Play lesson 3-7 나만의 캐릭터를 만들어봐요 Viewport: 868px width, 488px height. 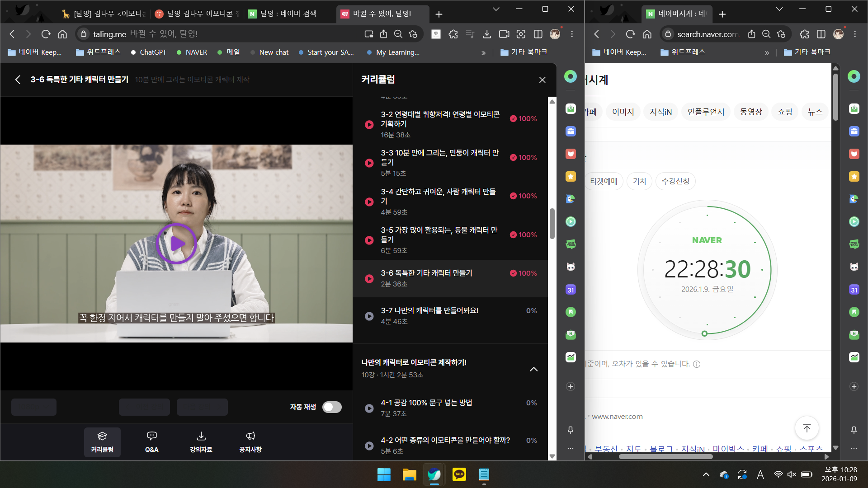pos(369,316)
